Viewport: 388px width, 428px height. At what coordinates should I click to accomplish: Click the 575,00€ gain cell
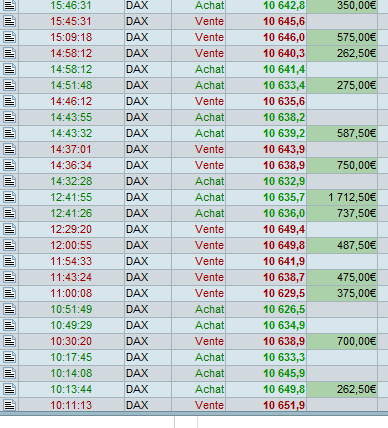tap(342, 37)
